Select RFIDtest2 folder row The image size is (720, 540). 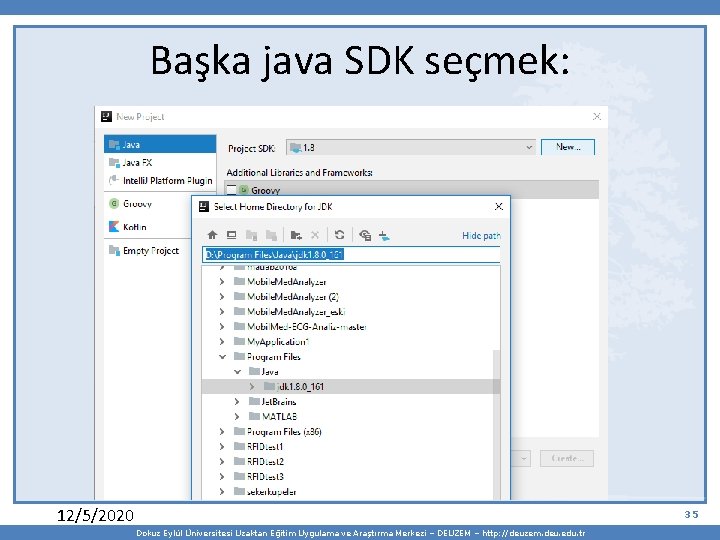point(351,461)
